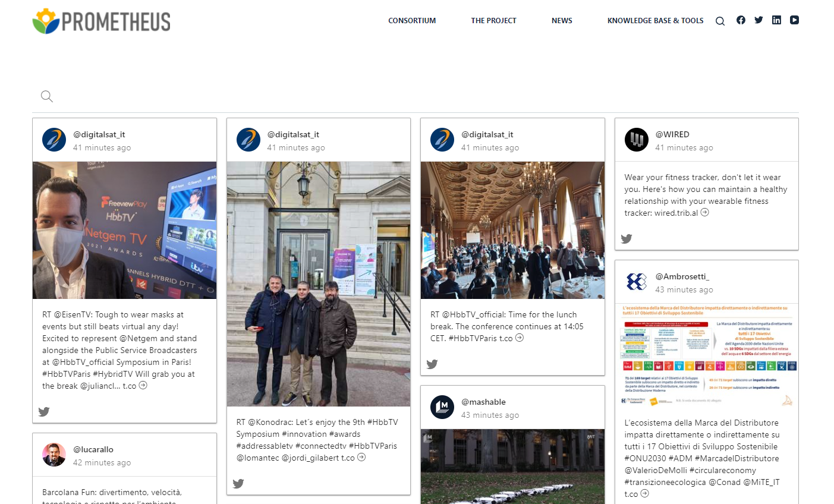This screenshot has height=504, width=834.
Task: Click the @WIRED username link
Action: point(672,134)
